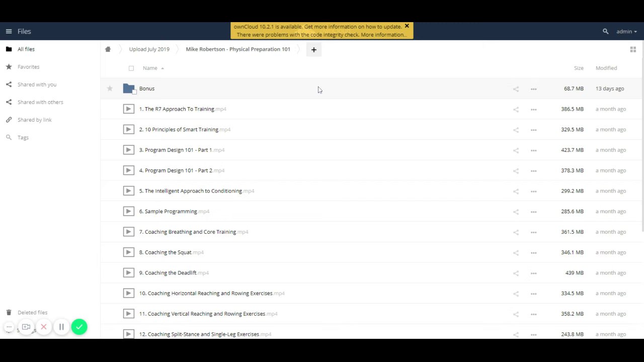
Task: Share Program Design 101 - Part 2 file
Action: point(516,171)
